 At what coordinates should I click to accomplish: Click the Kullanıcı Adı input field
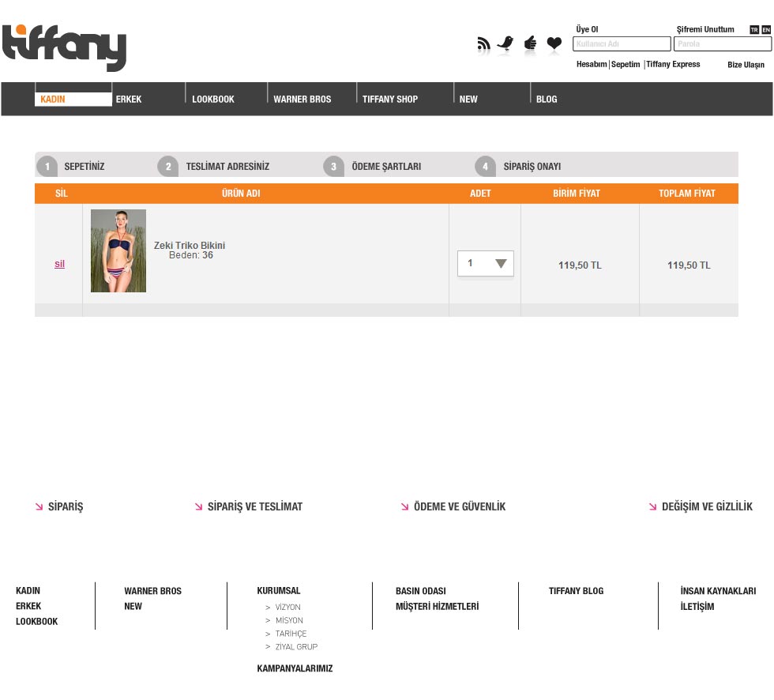click(622, 44)
